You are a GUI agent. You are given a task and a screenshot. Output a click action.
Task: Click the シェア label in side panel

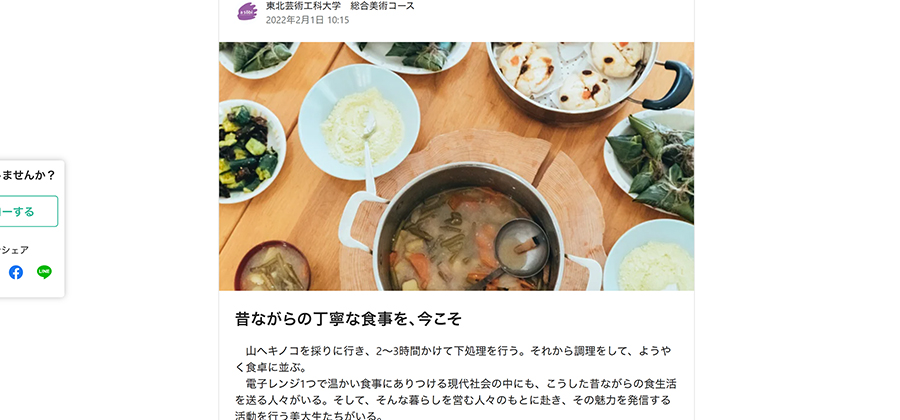pos(14,250)
